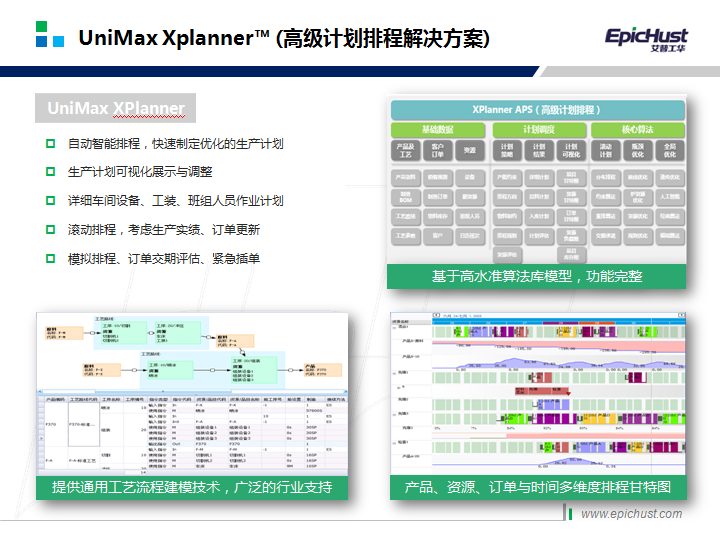This screenshot has height=539, width=720.
Task: Select the 资源 dark gray block
Action: click(x=470, y=150)
